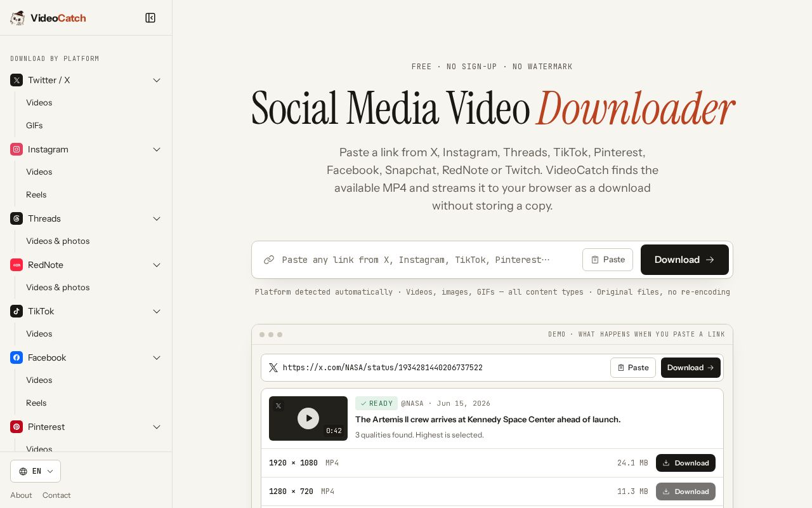Click the VideoCatch brand name
The width and height of the screenshot is (812, 508).
click(58, 18)
